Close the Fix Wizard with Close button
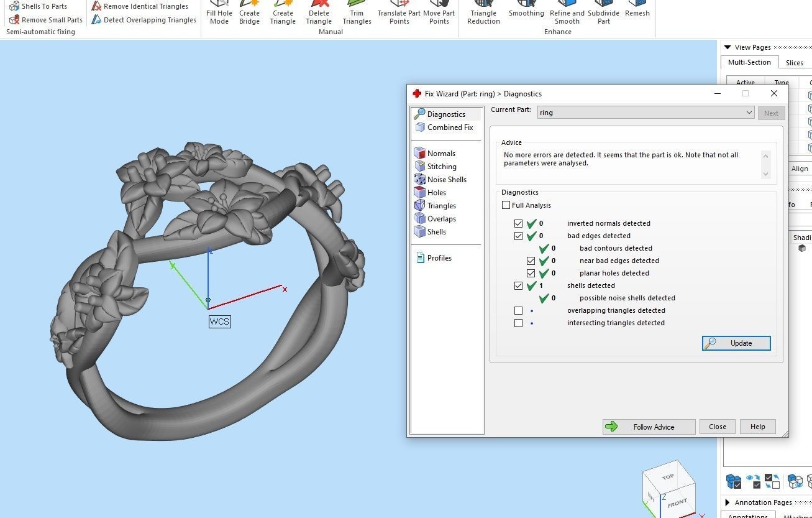 click(718, 427)
